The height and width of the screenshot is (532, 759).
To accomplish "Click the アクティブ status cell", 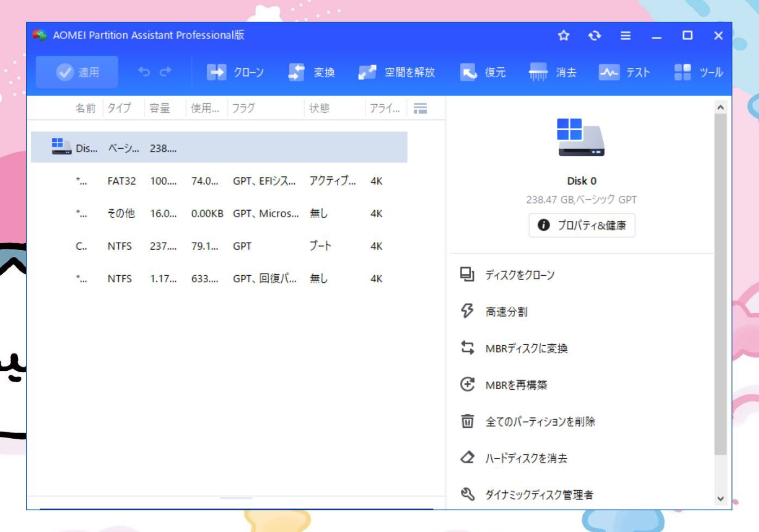I will [x=332, y=181].
